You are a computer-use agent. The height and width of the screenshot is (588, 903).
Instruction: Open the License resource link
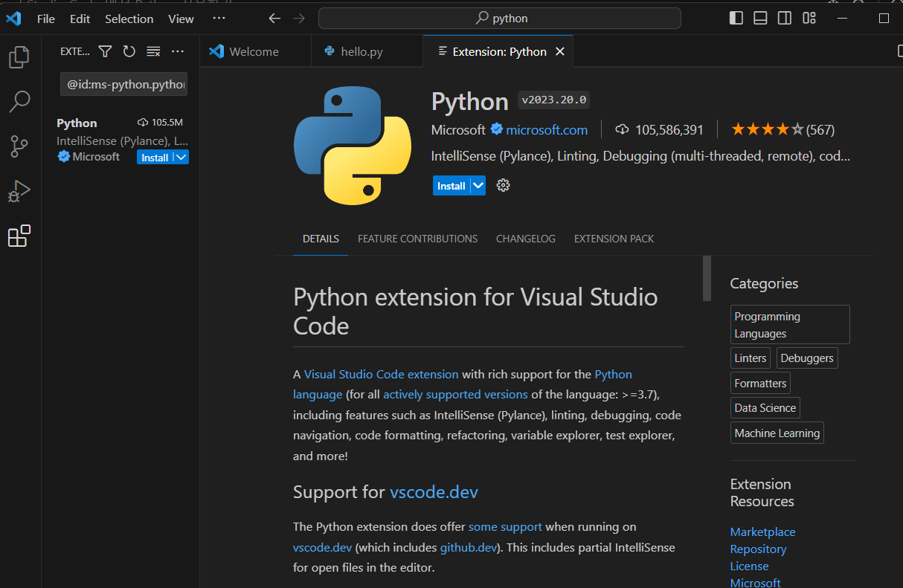tap(749, 566)
